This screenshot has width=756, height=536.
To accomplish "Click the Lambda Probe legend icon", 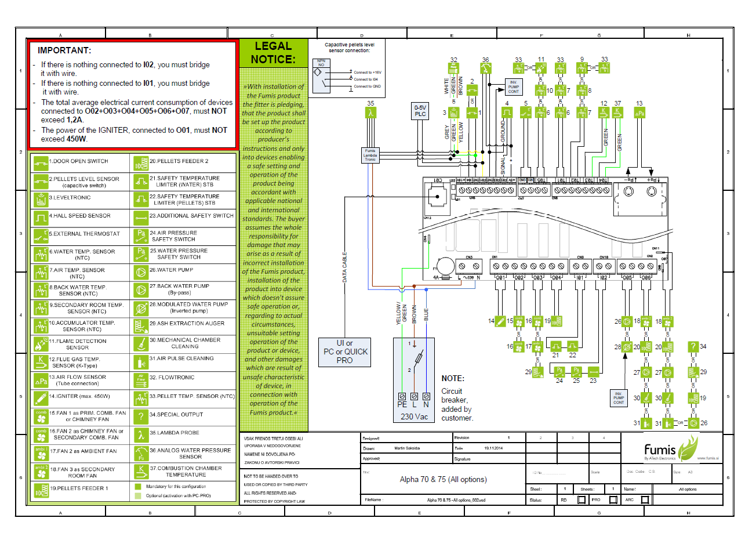I will pos(140,434).
